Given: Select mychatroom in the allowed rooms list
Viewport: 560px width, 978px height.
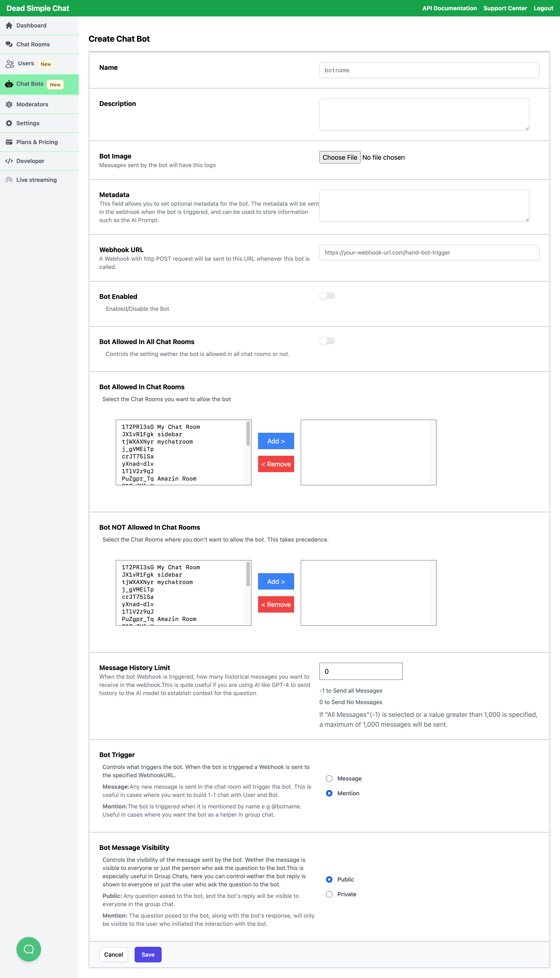Looking at the screenshot, I should click(157, 441).
